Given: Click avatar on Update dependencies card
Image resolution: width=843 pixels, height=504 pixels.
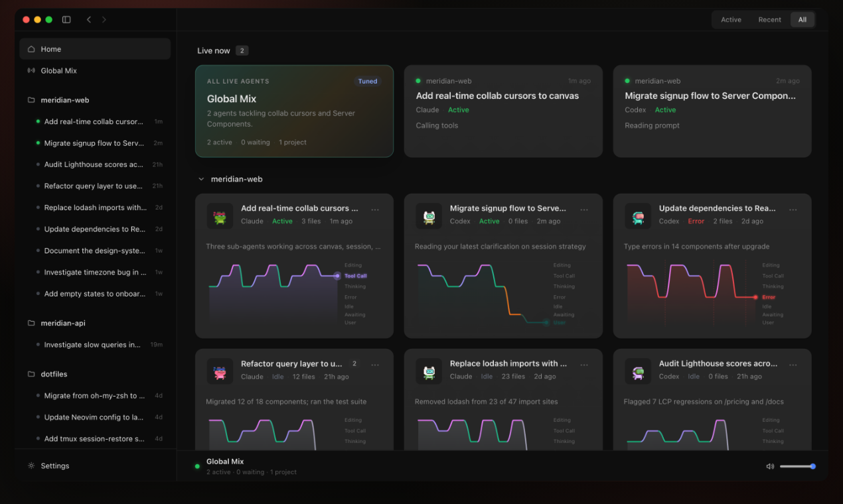Looking at the screenshot, I should pyautogui.click(x=638, y=216).
